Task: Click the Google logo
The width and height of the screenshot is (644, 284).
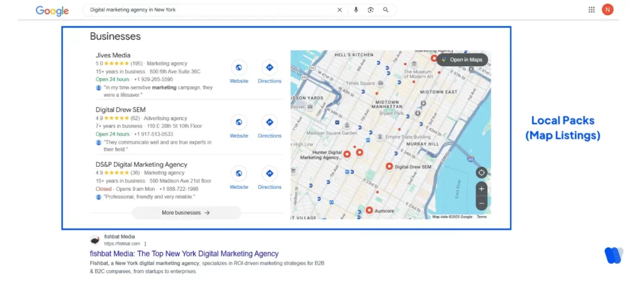Action: click(52, 11)
